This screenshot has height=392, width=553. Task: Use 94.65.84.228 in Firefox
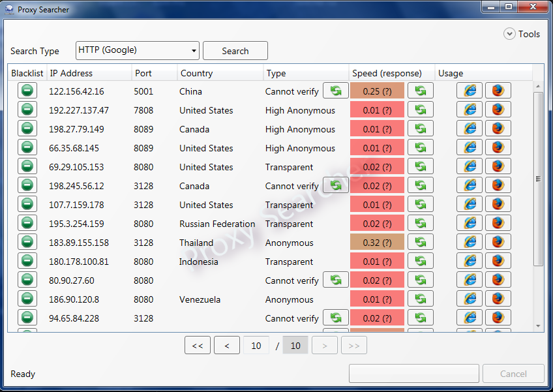pyautogui.click(x=498, y=318)
